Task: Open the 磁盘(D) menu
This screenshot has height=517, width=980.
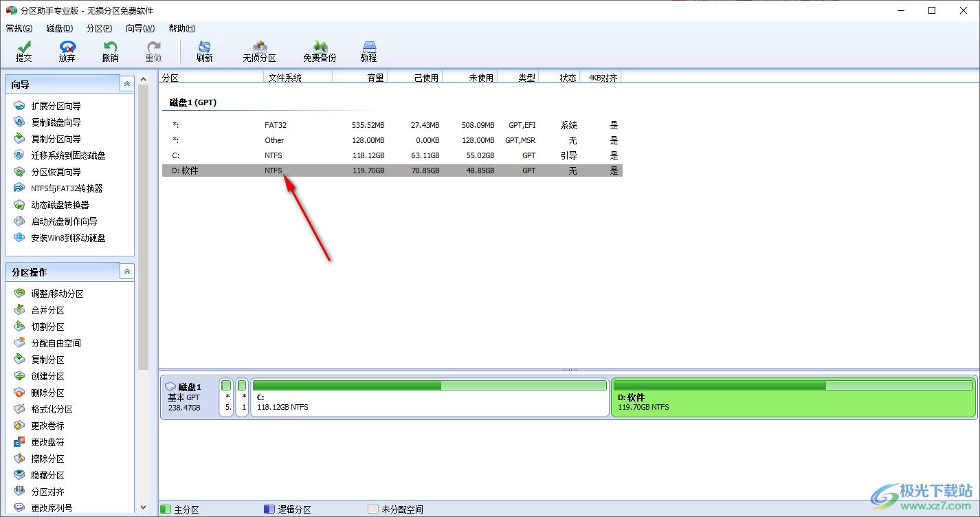Action: coord(60,28)
